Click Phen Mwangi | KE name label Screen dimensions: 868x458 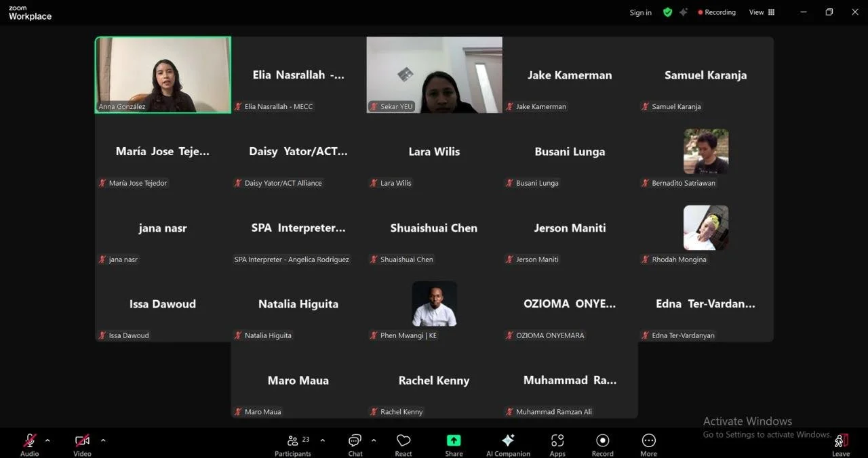(x=408, y=335)
